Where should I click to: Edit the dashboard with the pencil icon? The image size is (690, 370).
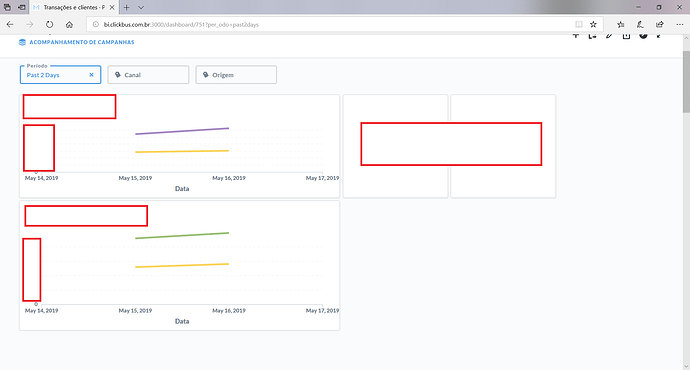click(x=609, y=36)
